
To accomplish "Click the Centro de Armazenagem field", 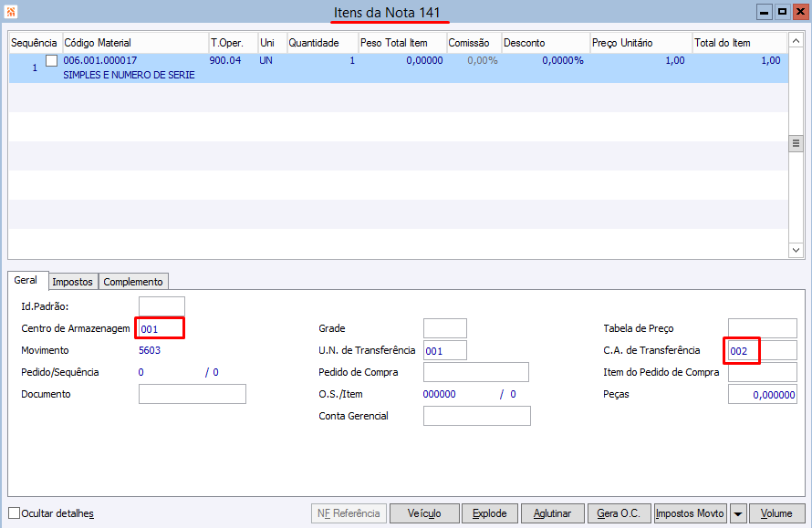I will tap(161, 328).
